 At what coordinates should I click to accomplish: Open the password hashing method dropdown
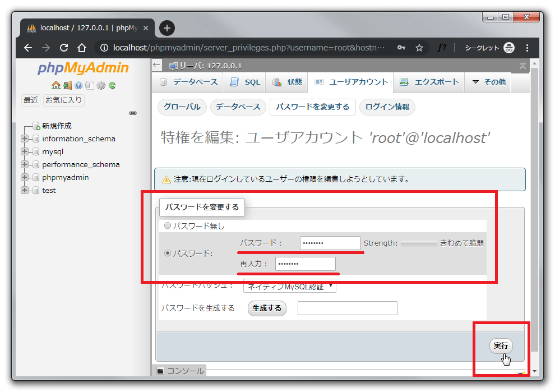click(289, 287)
